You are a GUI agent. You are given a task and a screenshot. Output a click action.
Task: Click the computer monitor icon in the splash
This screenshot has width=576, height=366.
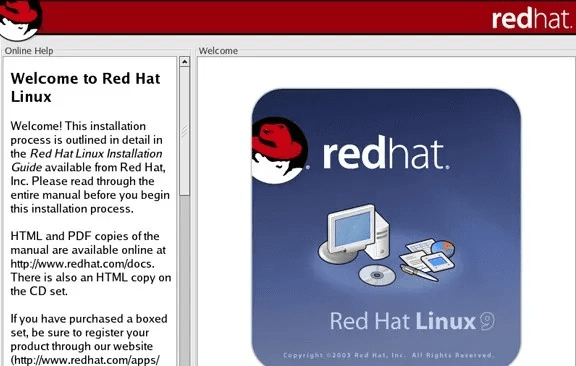click(x=354, y=233)
